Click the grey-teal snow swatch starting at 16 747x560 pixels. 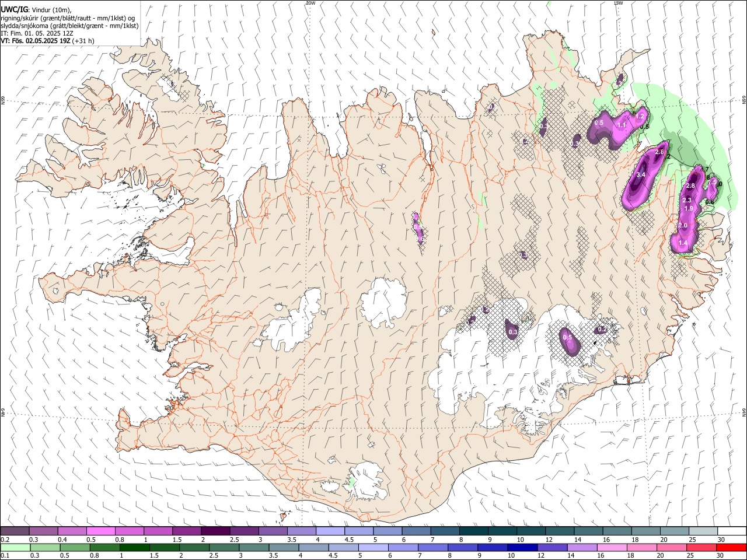click(x=617, y=531)
